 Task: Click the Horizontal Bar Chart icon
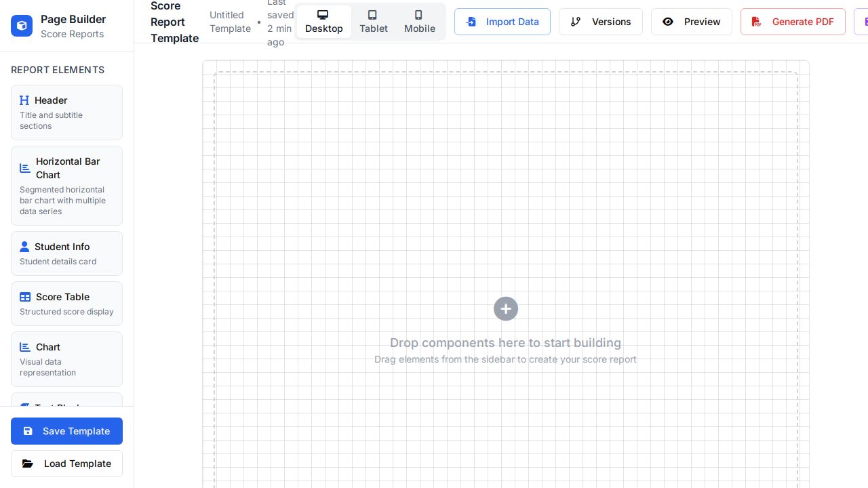coord(25,168)
